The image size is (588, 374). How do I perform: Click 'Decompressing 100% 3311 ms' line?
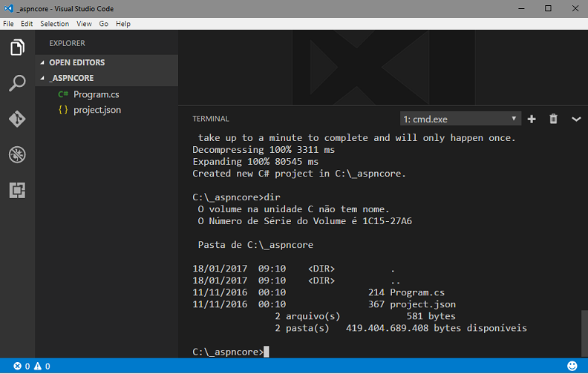pyautogui.click(x=264, y=149)
